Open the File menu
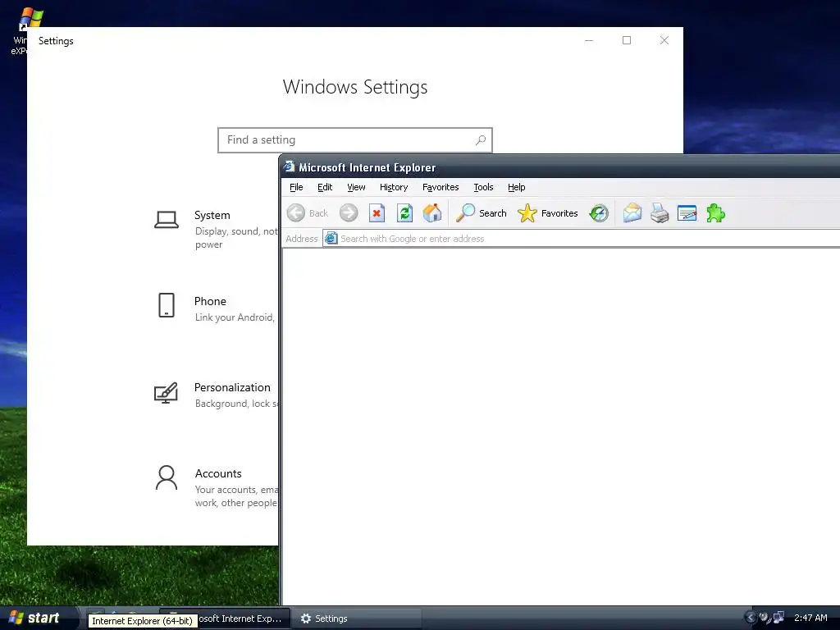This screenshot has width=840, height=630. point(296,187)
